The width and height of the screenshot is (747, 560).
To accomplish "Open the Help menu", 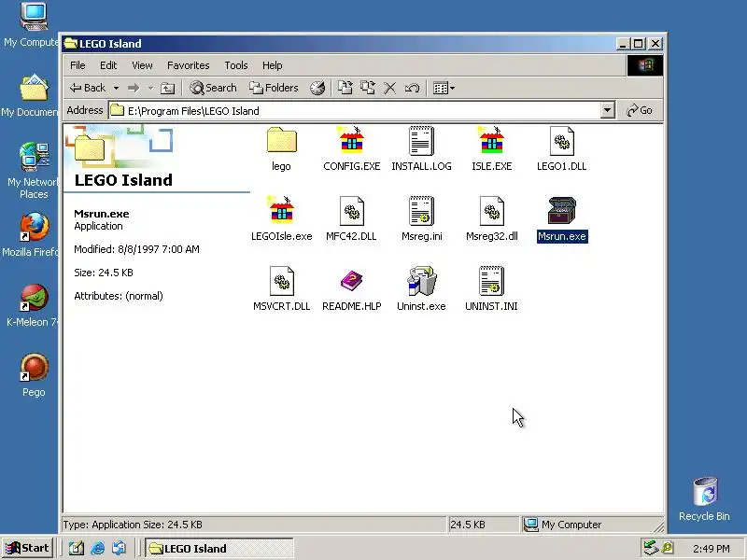I will tap(272, 65).
